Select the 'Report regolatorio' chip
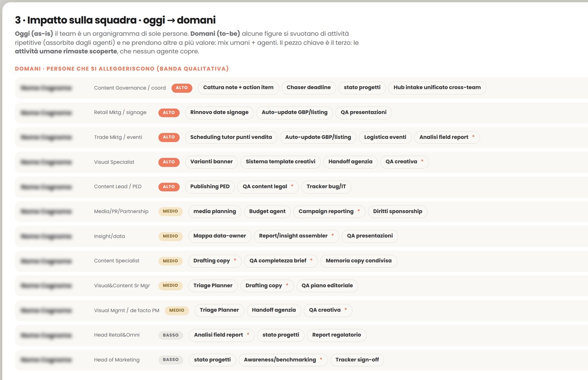Screen dimensions: 588x380 336,335
